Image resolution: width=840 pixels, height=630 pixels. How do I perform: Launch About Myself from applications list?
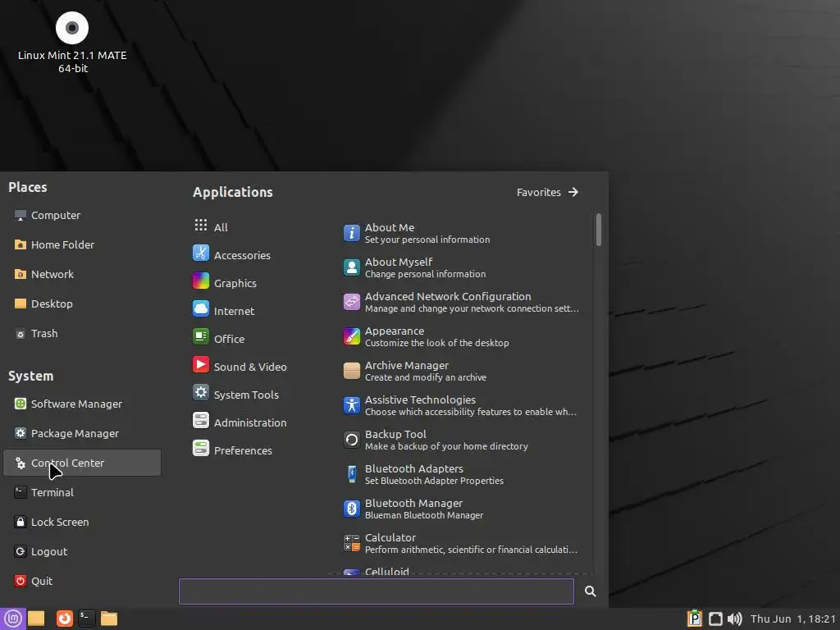(461, 267)
